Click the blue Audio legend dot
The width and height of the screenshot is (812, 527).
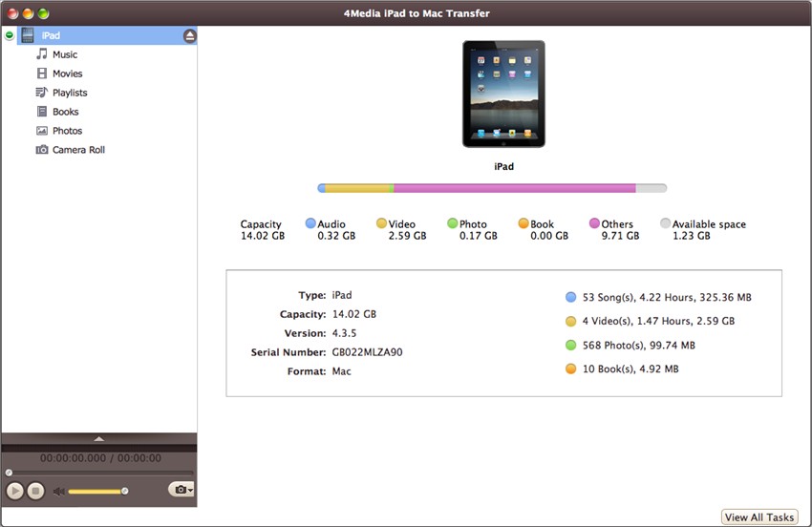(x=310, y=223)
